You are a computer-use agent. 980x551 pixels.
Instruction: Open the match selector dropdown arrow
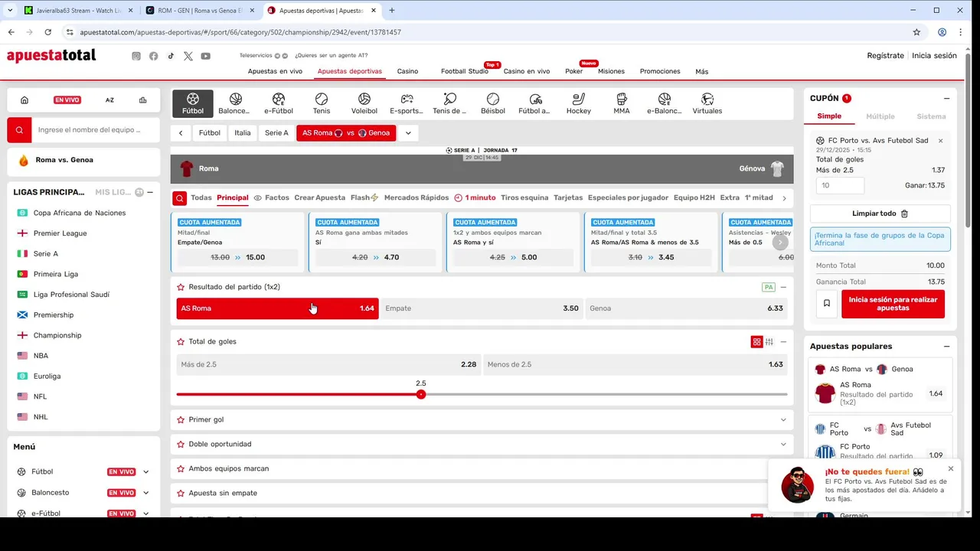pyautogui.click(x=408, y=133)
